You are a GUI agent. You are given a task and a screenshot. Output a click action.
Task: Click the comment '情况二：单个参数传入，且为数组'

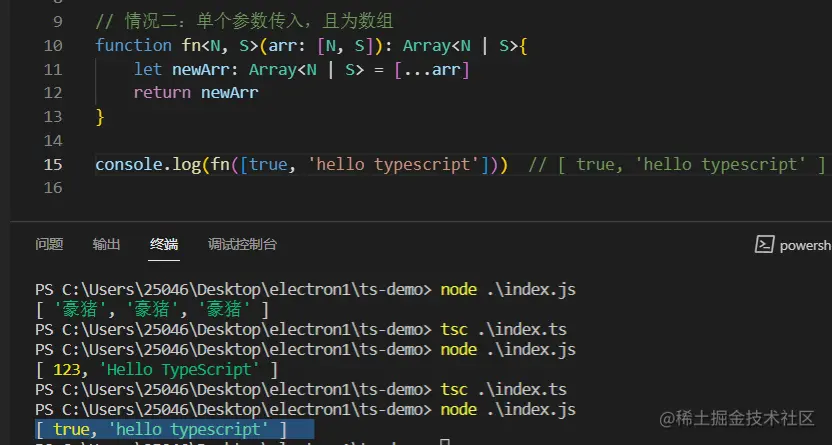[244, 22]
